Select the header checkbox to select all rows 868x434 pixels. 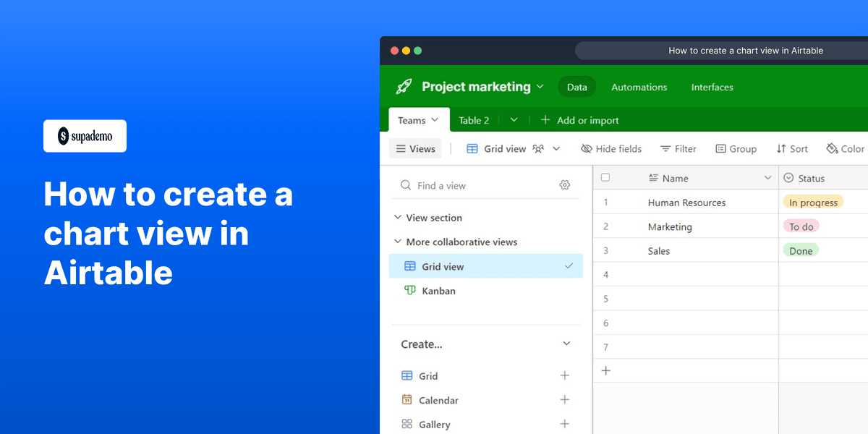coord(605,177)
